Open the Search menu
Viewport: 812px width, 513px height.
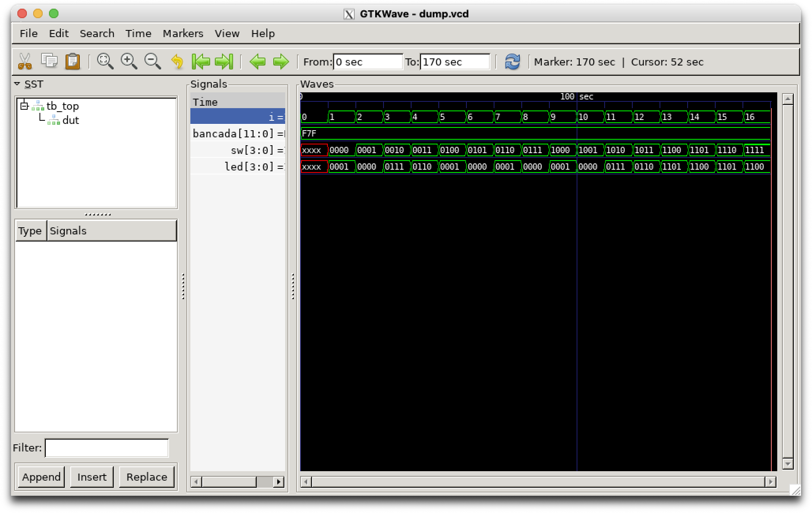(97, 34)
